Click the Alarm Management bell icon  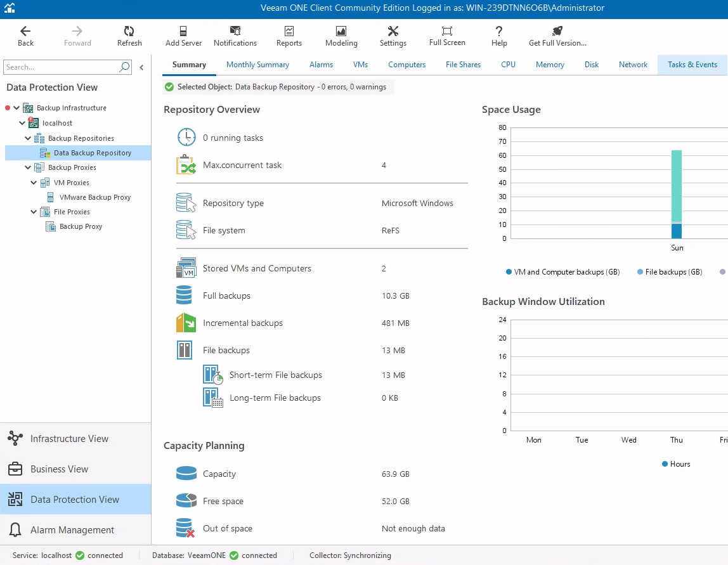[15, 529]
